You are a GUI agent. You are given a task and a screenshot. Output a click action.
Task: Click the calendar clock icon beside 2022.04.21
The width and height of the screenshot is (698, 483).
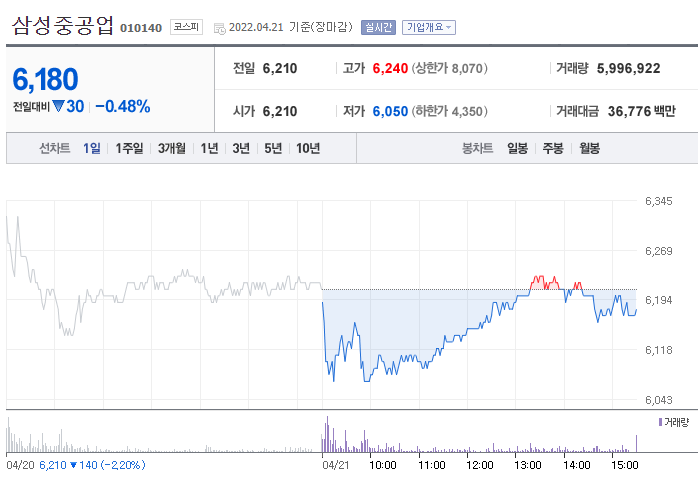[219, 28]
